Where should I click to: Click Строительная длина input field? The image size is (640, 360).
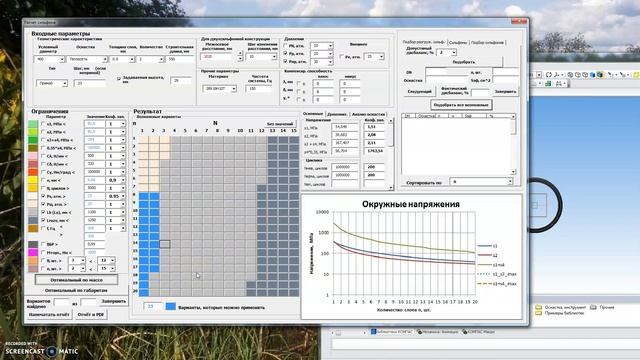tap(179, 60)
